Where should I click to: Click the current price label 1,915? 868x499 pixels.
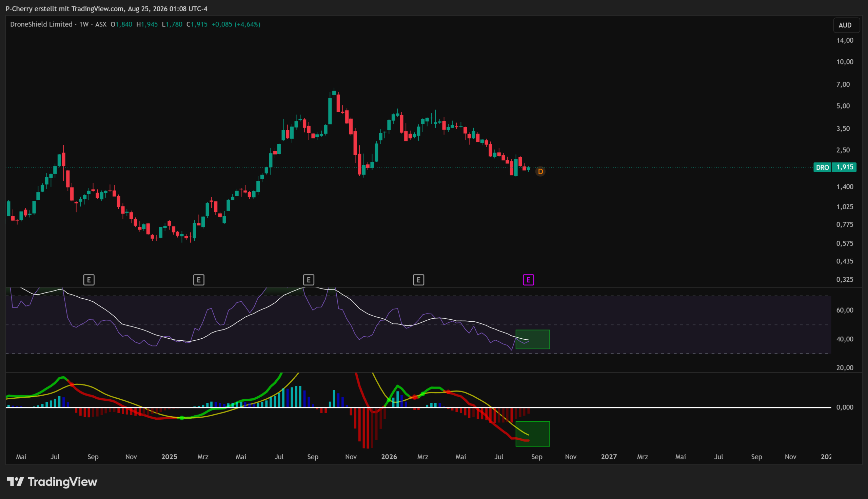click(845, 167)
